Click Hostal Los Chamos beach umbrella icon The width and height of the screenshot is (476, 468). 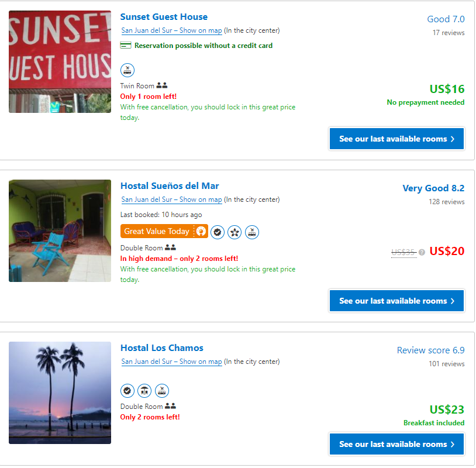point(144,390)
